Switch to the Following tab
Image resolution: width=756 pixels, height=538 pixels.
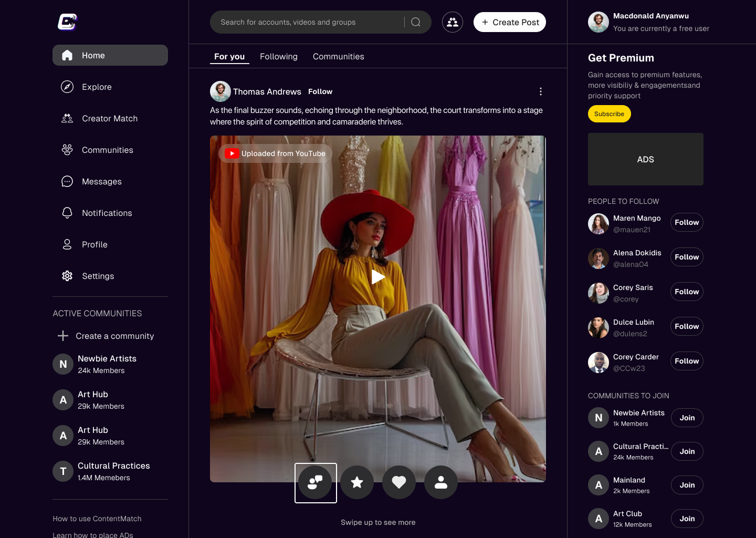(x=278, y=57)
